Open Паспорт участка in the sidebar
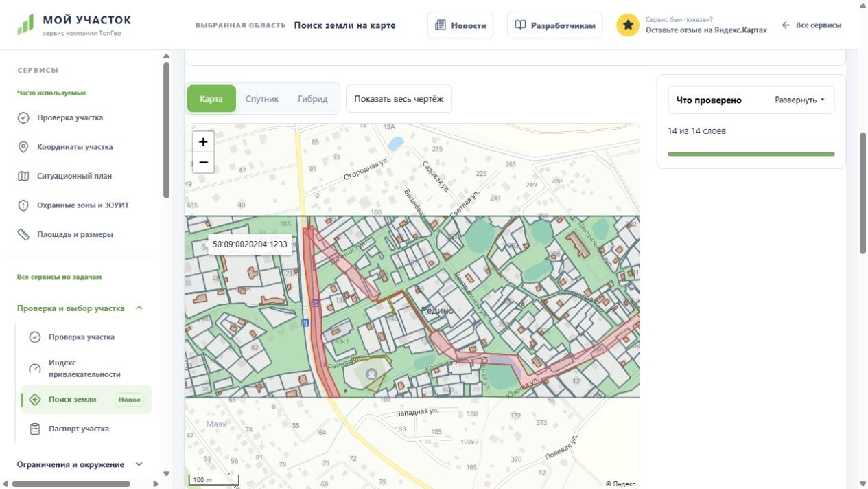 pyautogui.click(x=79, y=429)
